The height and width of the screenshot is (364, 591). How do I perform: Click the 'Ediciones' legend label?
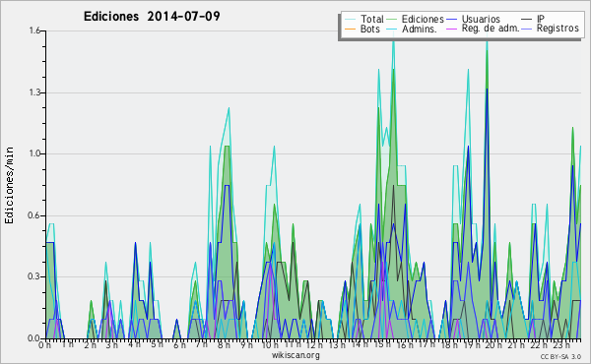tap(423, 19)
